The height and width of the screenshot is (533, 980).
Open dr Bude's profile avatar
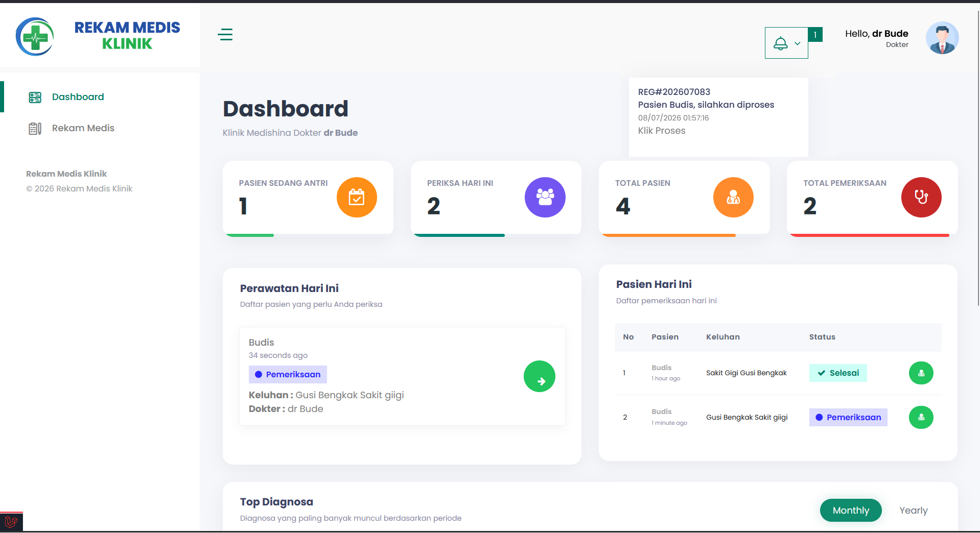942,38
